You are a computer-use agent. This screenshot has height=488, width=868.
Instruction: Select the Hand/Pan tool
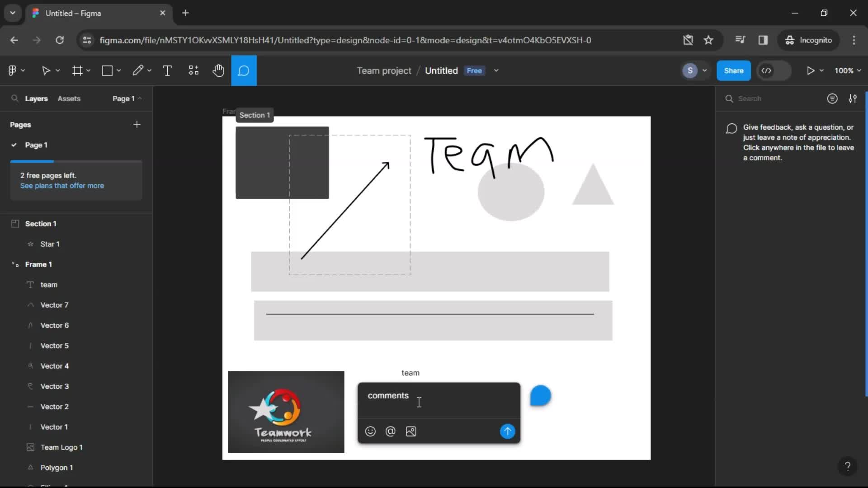[x=218, y=71]
